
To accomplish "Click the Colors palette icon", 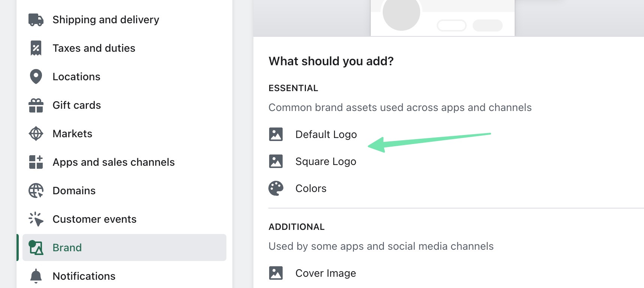I will pos(276,189).
